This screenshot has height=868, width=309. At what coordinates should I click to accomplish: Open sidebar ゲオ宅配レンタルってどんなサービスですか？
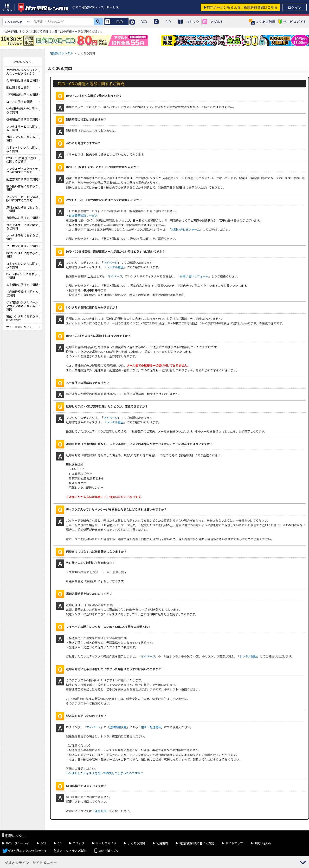(x=23, y=72)
